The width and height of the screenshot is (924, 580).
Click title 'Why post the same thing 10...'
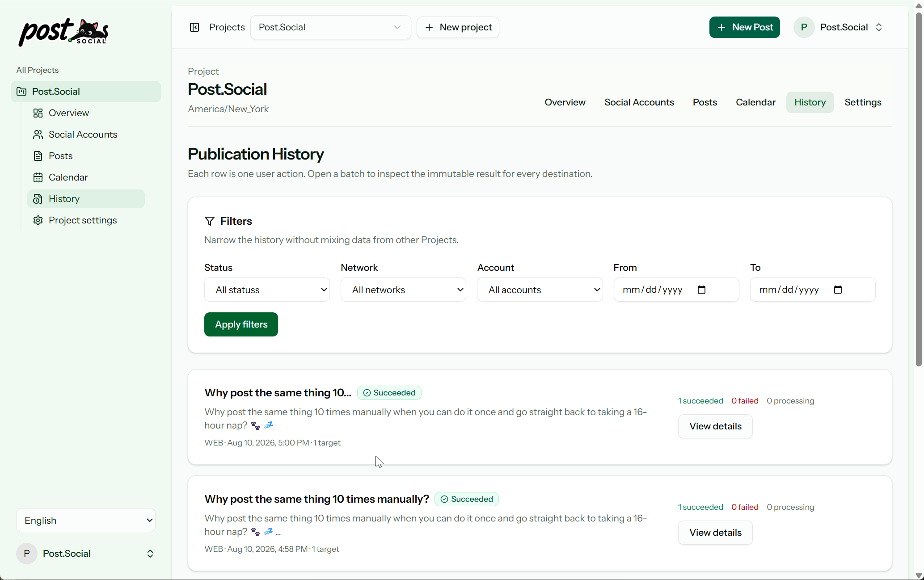click(278, 393)
